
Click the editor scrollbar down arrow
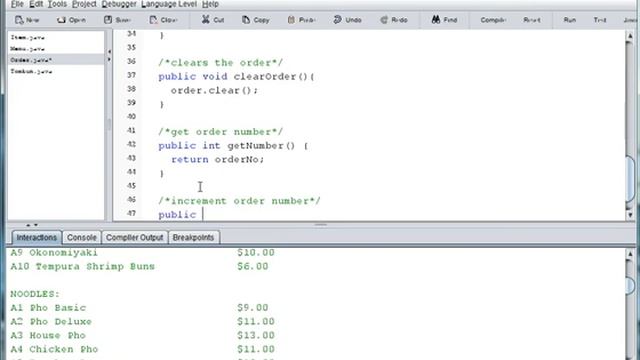point(630,215)
